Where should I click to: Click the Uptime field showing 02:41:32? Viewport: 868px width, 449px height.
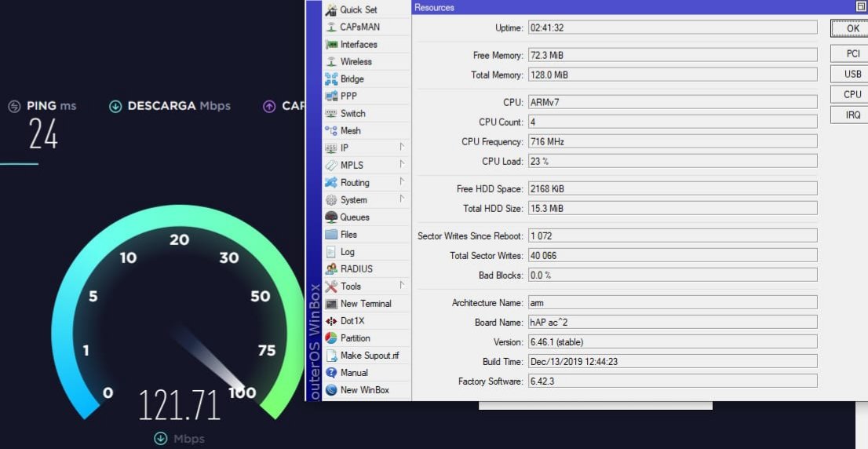pos(673,27)
